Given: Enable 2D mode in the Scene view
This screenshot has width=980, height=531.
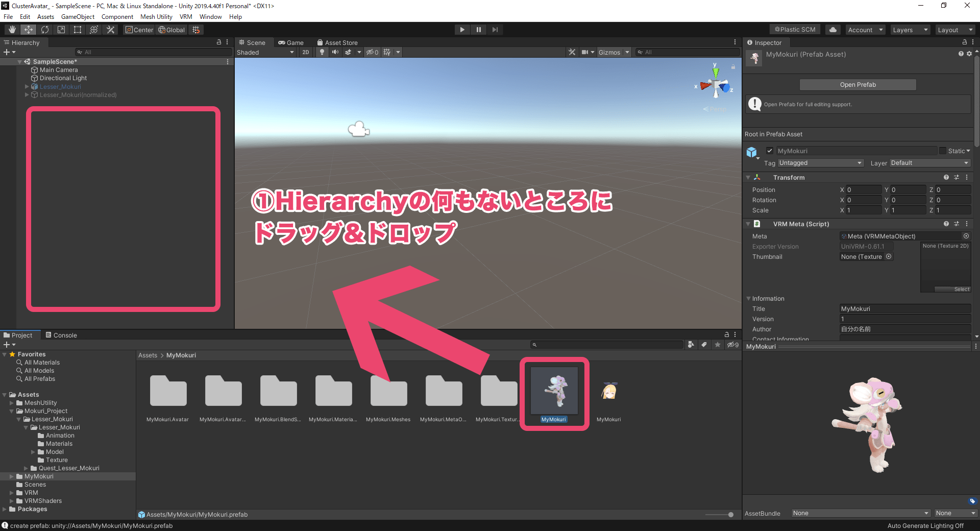Looking at the screenshot, I should pyautogui.click(x=305, y=52).
